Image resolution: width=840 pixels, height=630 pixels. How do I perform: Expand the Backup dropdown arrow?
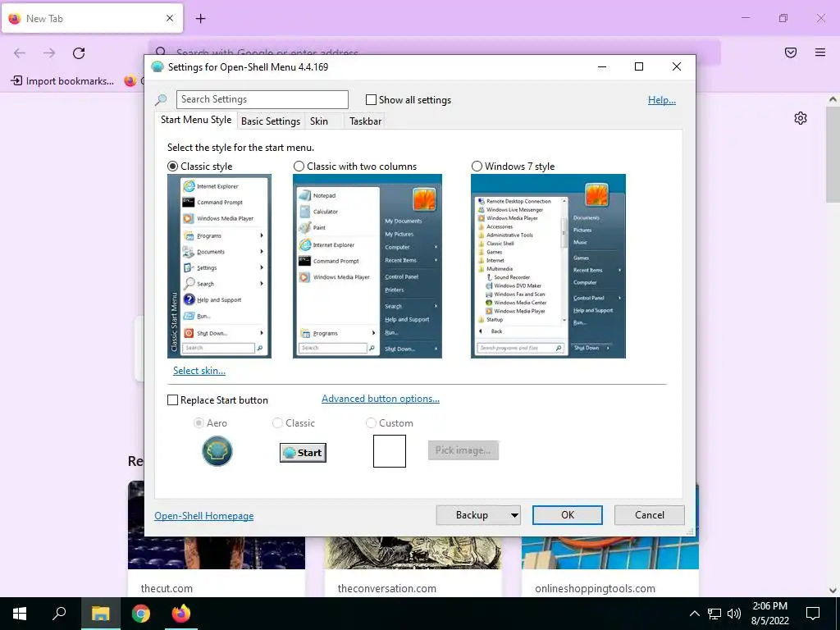tap(514, 515)
